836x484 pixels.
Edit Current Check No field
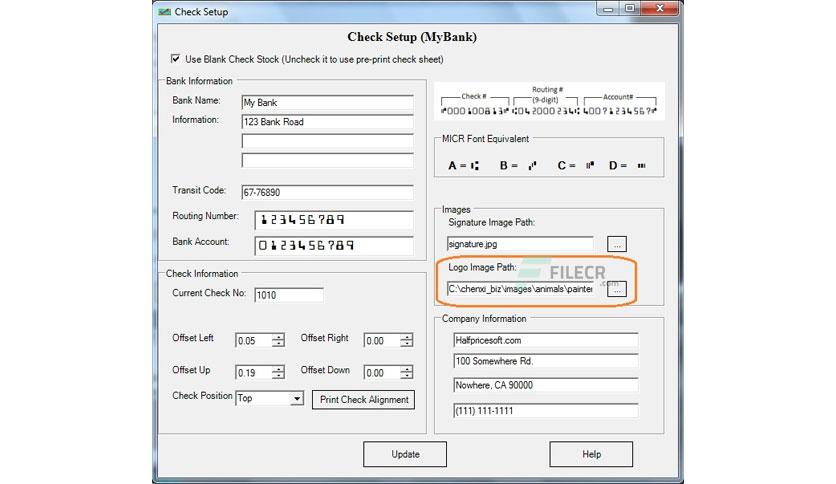point(289,295)
